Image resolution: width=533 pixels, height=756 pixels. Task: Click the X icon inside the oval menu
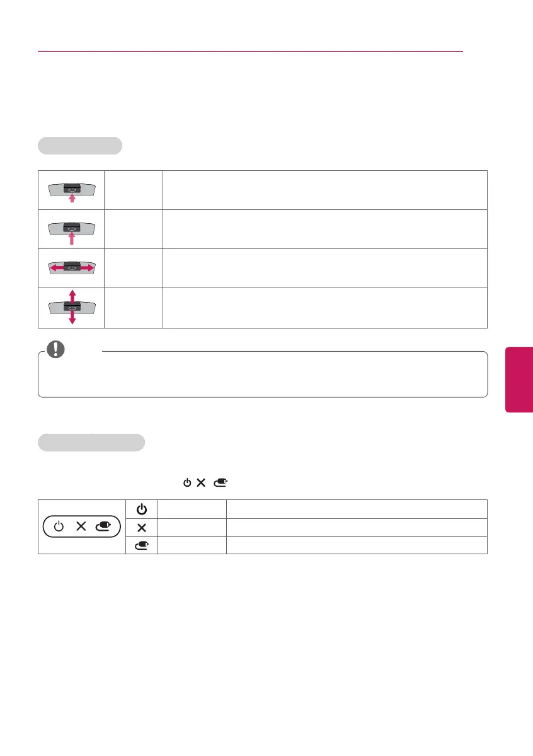(x=81, y=526)
